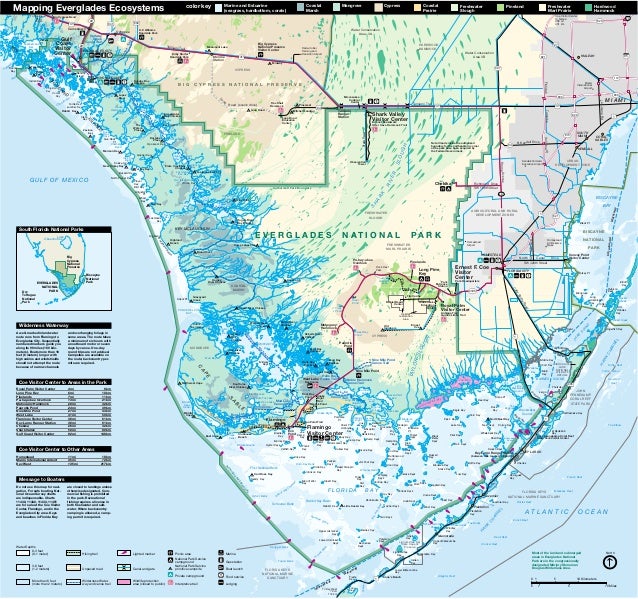
Task: Click the canal and bridge legend symbol
Action: (123, 567)
